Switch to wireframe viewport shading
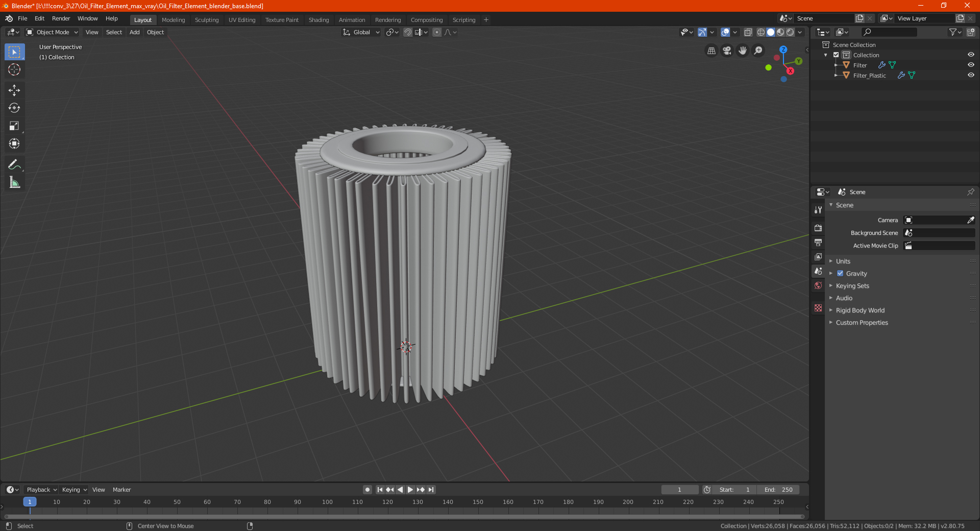This screenshot has height=531, width=980. point(761,32)
